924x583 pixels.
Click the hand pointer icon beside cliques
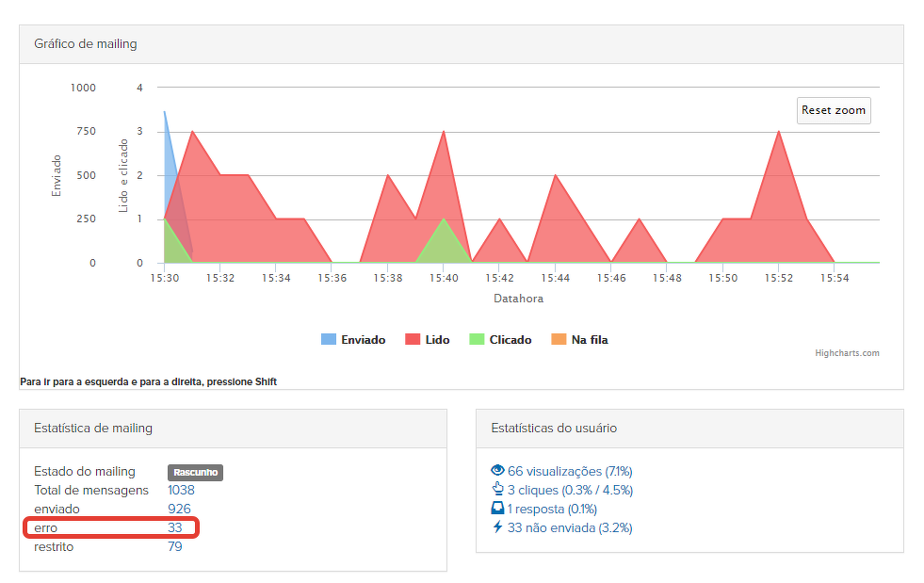[x=498, y=490]
